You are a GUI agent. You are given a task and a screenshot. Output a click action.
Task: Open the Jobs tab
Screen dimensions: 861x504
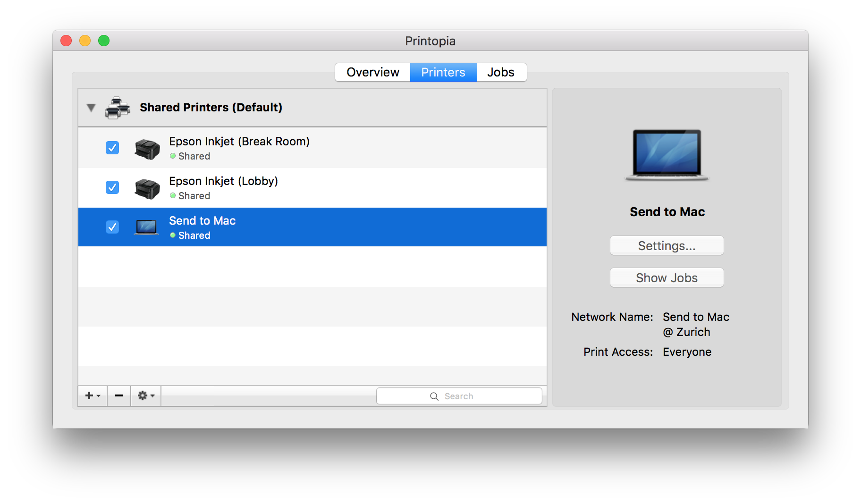coord(501,72)
